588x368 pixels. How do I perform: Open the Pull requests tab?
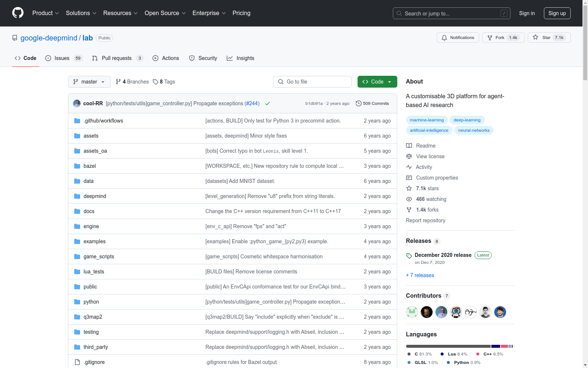click(117, 58)
